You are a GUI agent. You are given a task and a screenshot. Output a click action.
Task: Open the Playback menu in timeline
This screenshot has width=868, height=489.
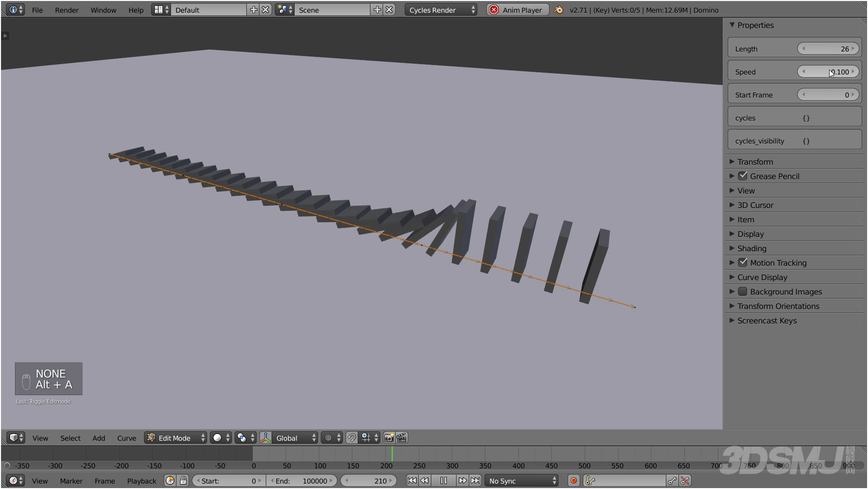point(142,481)
